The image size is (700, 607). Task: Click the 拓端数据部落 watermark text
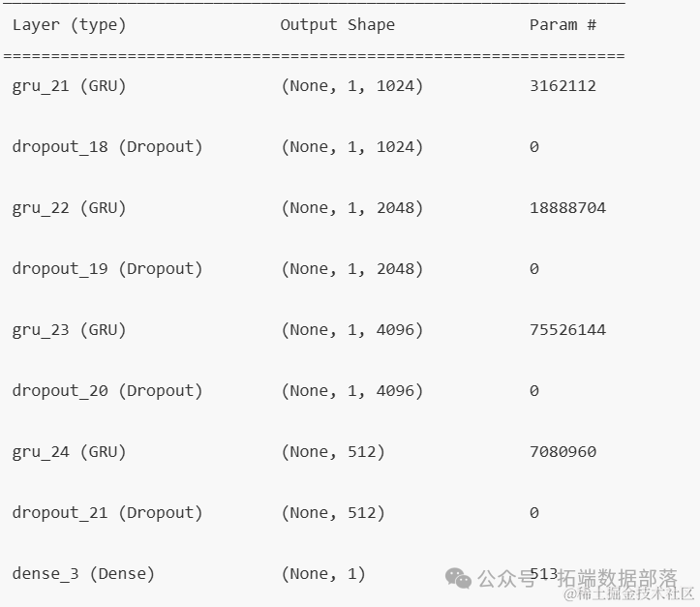[618, 578]
